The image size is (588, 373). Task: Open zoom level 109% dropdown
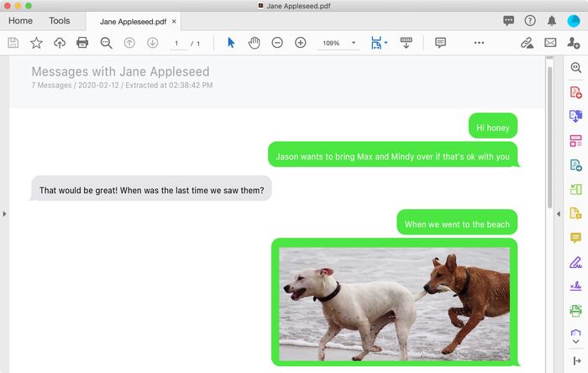tap(354, 43)
